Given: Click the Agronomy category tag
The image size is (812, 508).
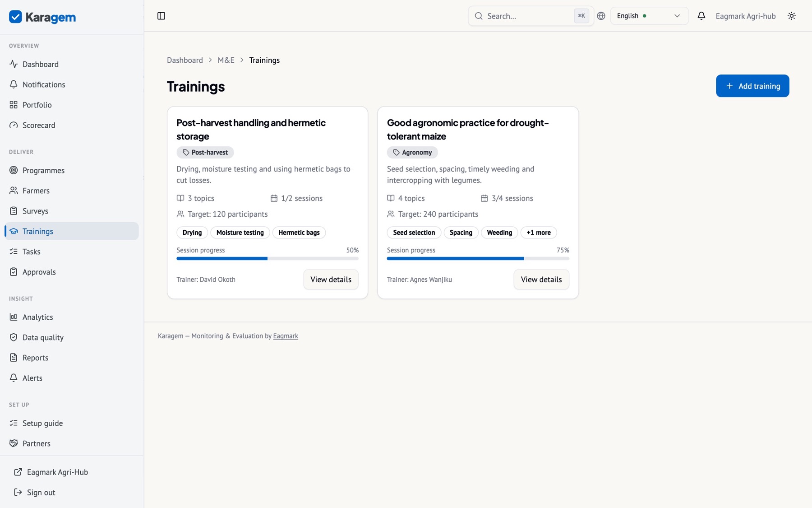Looking at the screenshot, I should (412, 153).
